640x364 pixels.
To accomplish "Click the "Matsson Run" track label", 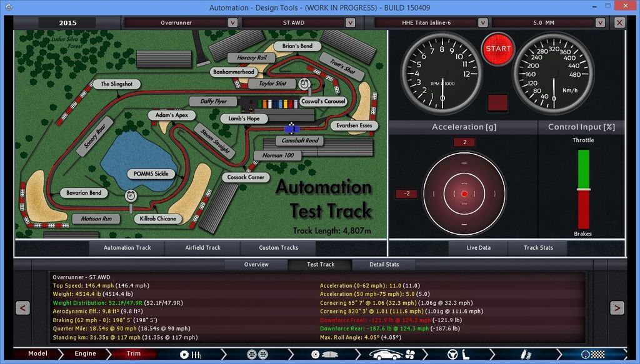I will pyautogui.click(x=96, y=219).
